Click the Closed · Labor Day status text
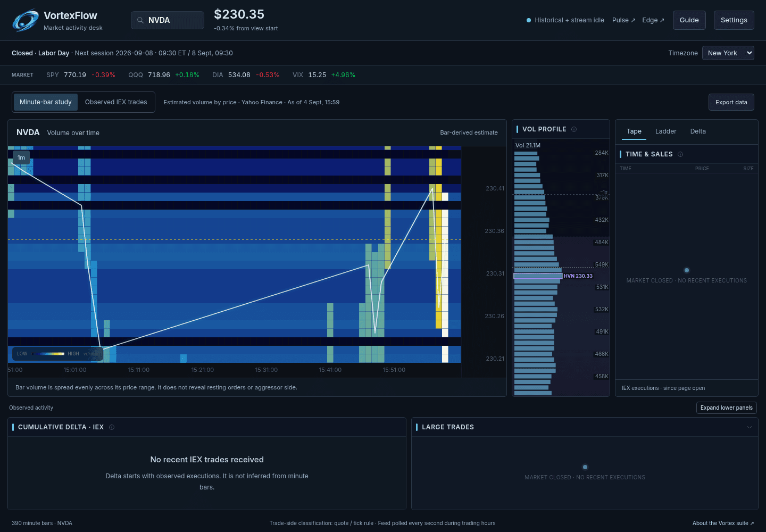The height and width of the screenshot is (532, 766). pyautogui.click(x=40, y=53)
